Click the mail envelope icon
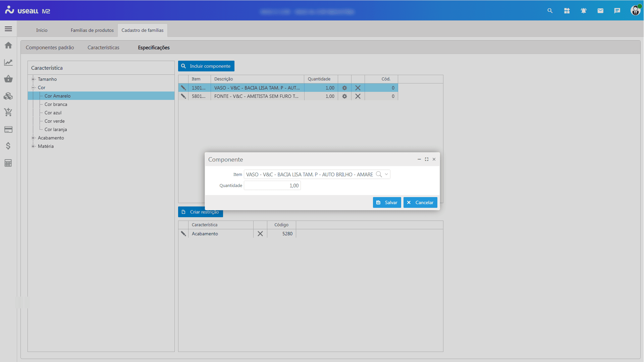Screen dimensions: 644x362 coord(600,11)
